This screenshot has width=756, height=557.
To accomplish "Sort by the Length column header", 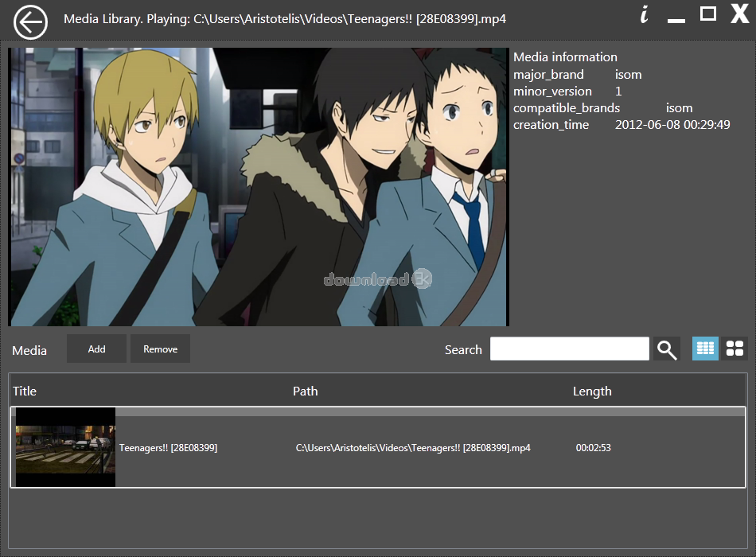I will coord(592,391).
